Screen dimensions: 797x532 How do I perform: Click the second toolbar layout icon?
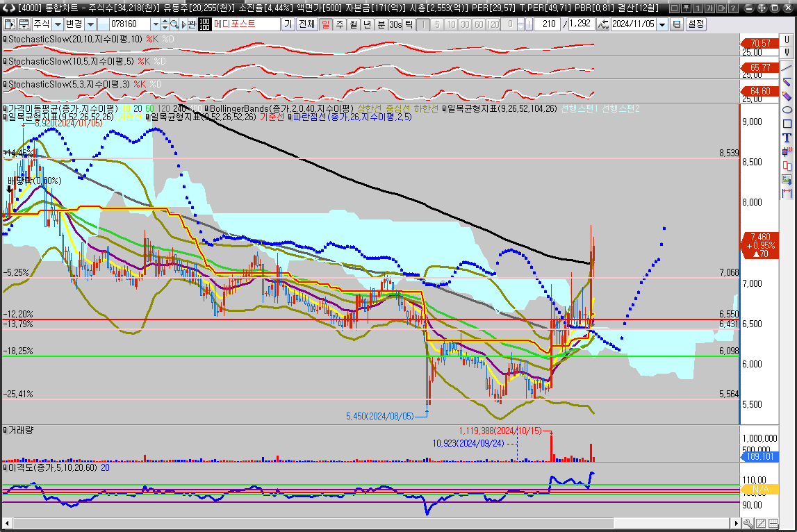pos(24,24)
